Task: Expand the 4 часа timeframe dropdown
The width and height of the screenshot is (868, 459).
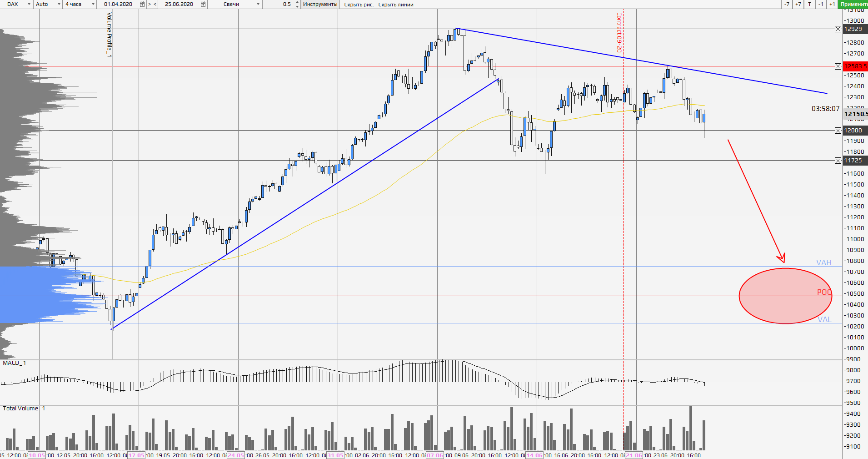Action: pos(93,4)
